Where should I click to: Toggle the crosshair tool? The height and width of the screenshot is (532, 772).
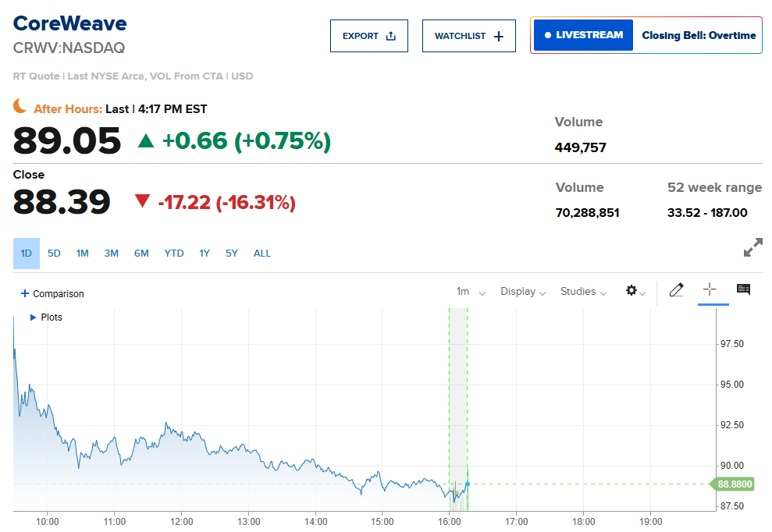709,290
